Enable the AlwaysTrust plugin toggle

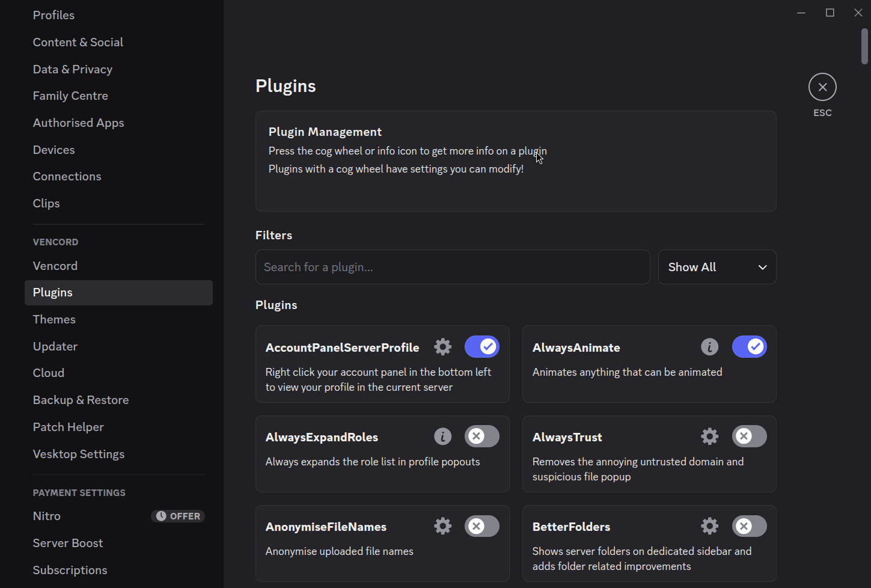pyautogui.click(x=750, y=436)
